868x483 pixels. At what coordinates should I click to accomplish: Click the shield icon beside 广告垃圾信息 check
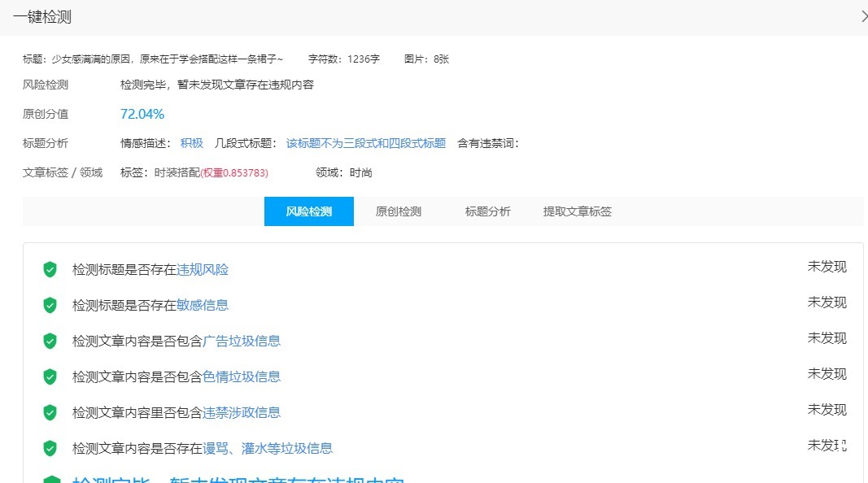click(x=50, y=341)
